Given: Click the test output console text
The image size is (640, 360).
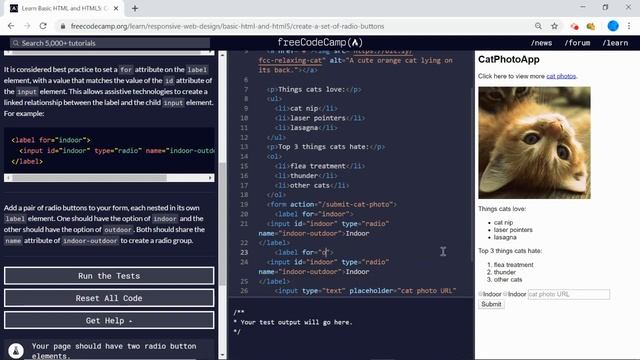Looking at the screenshot, I should click(x=293, y=322).
